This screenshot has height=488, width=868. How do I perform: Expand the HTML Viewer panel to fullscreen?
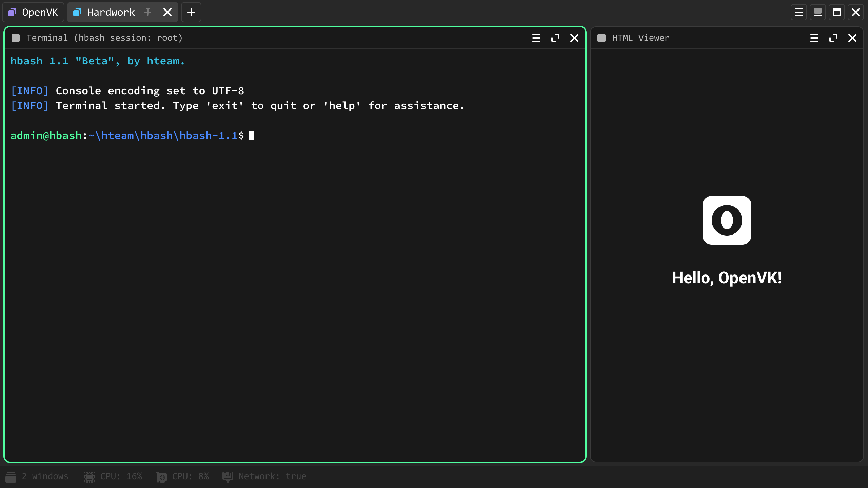point(833,38)
